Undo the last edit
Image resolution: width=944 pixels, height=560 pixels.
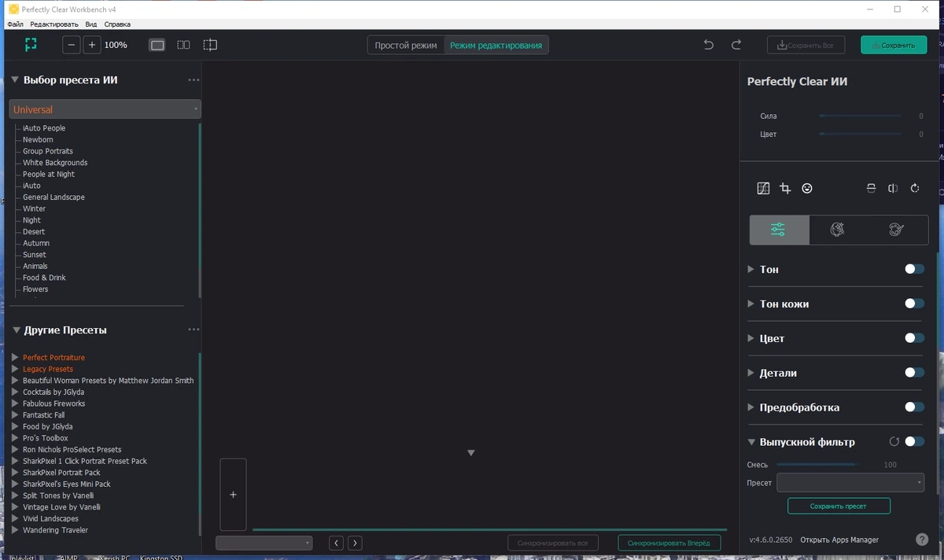(709, 45)
